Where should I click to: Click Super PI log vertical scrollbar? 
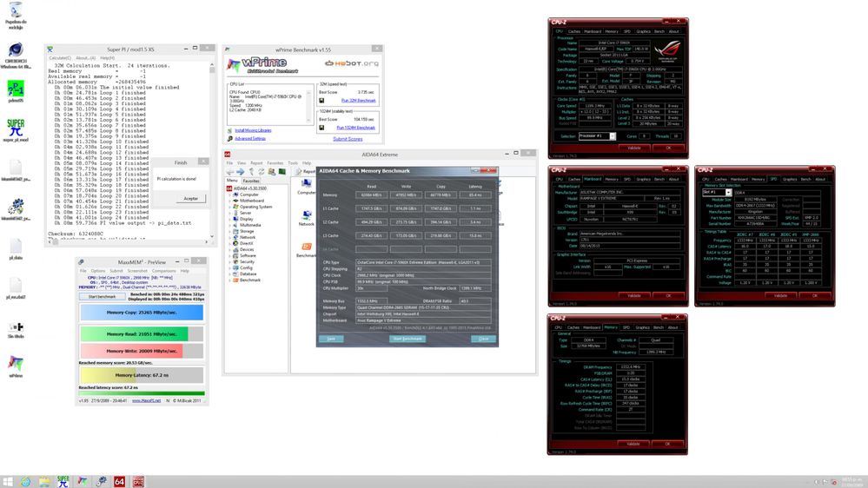coord(211,150)
